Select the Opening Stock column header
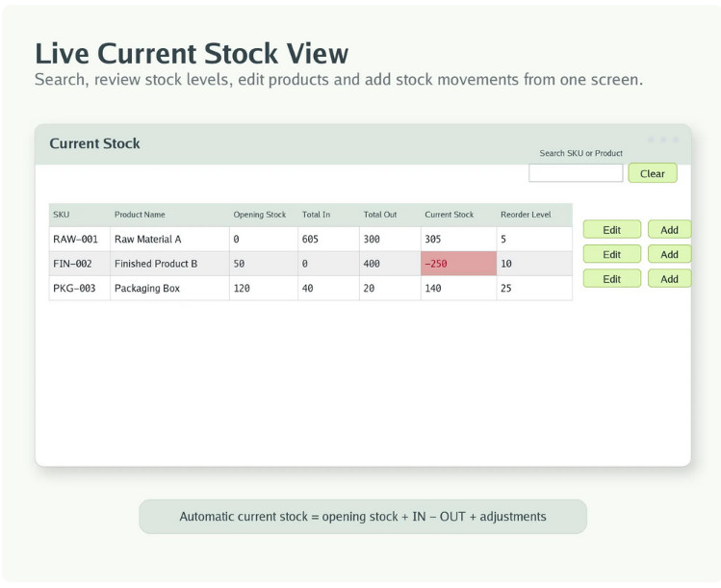 (264, 215)
